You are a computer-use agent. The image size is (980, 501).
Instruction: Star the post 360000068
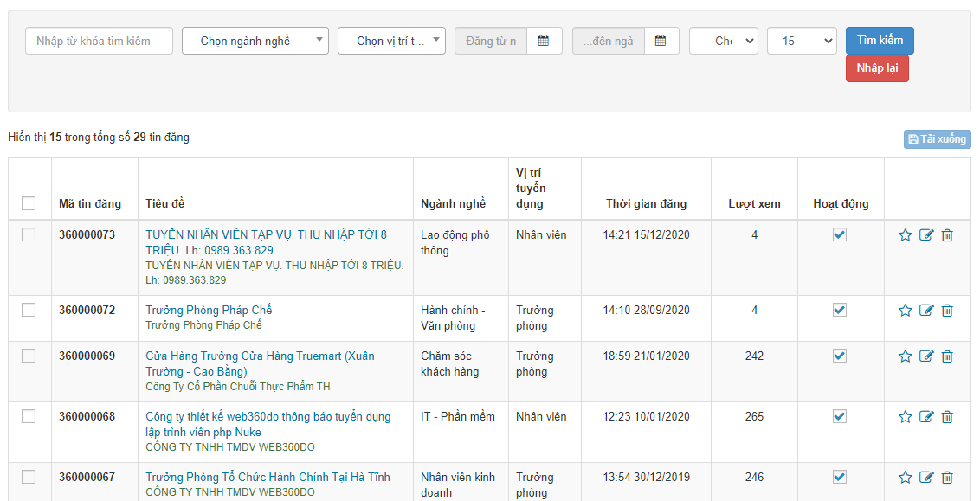(x=905, y=417)
